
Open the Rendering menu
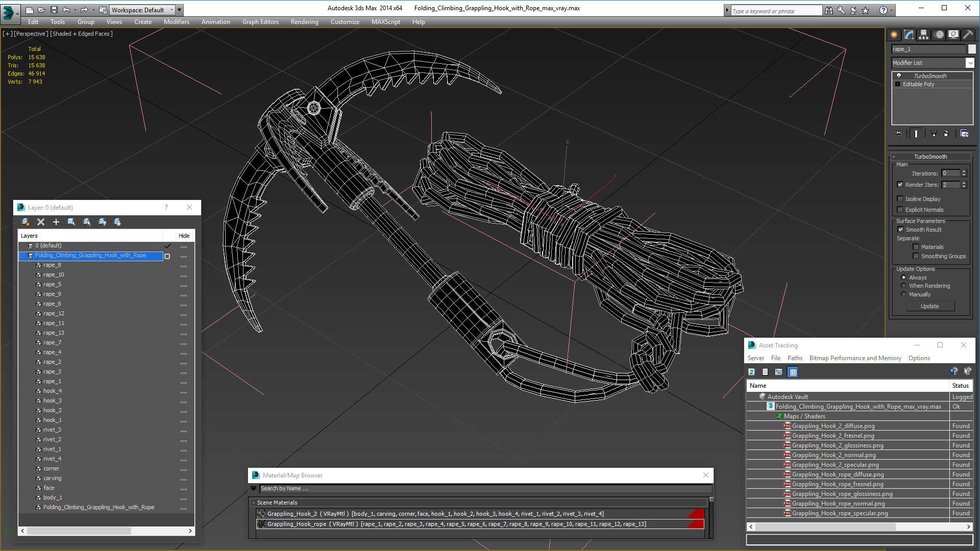coord(304,22)
